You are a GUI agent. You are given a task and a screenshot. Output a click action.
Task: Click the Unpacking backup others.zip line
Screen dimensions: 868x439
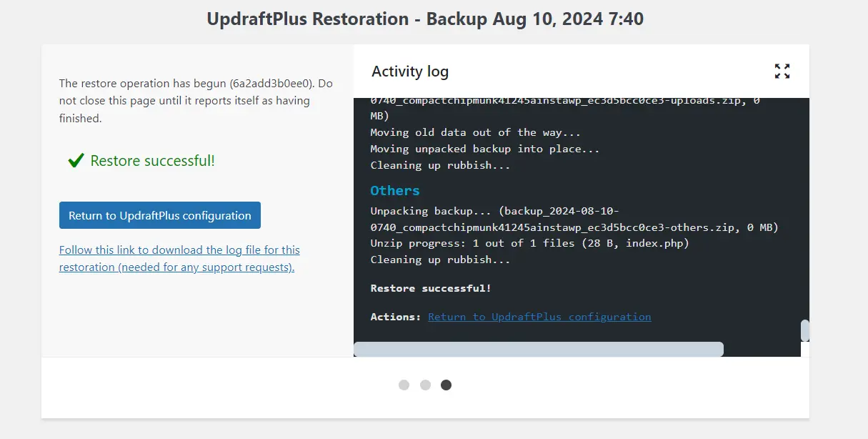[x=574, y=219]
